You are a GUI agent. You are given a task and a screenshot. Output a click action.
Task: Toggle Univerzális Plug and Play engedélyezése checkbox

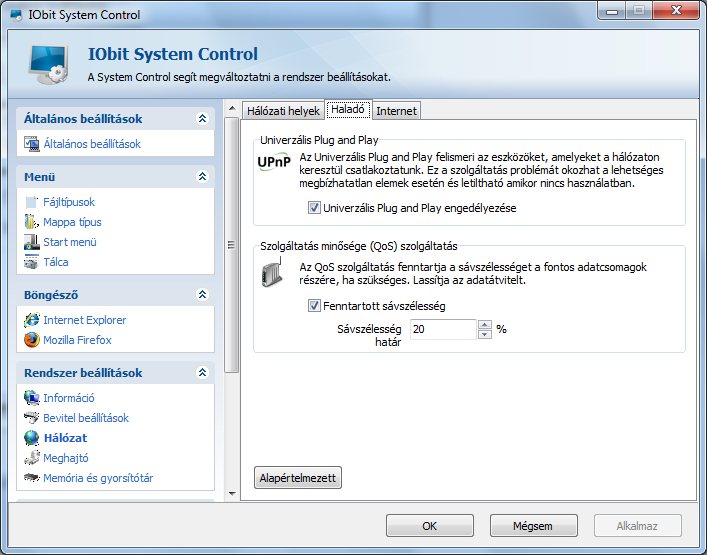(314, 208)
